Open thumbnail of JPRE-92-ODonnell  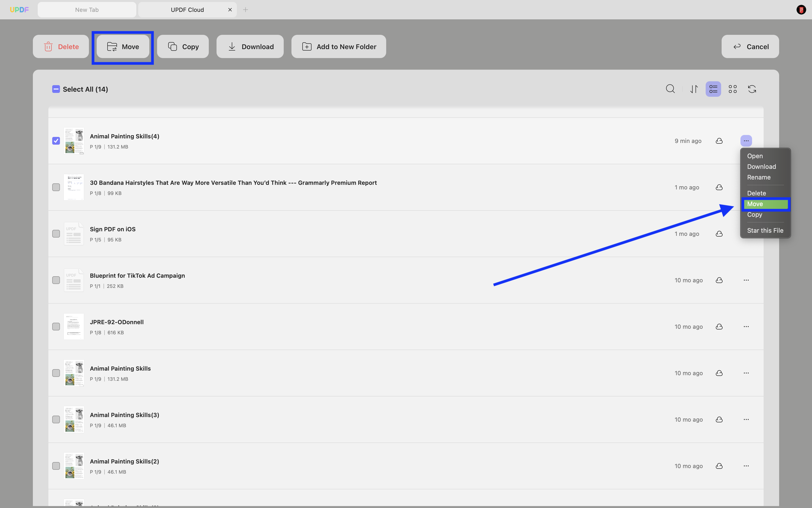point(74,327)
